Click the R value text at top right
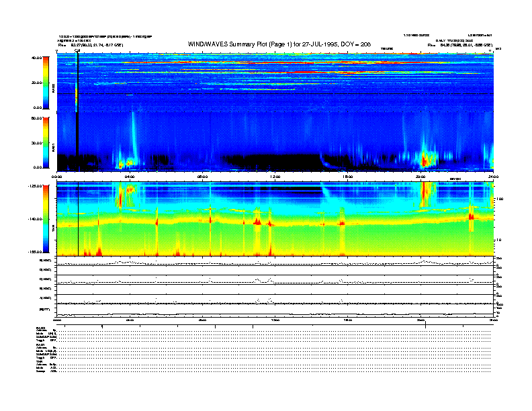 point(459,45)
